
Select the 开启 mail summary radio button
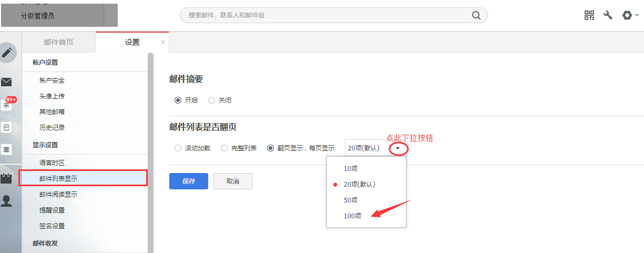pyautogui.click(x=178, y=100)
